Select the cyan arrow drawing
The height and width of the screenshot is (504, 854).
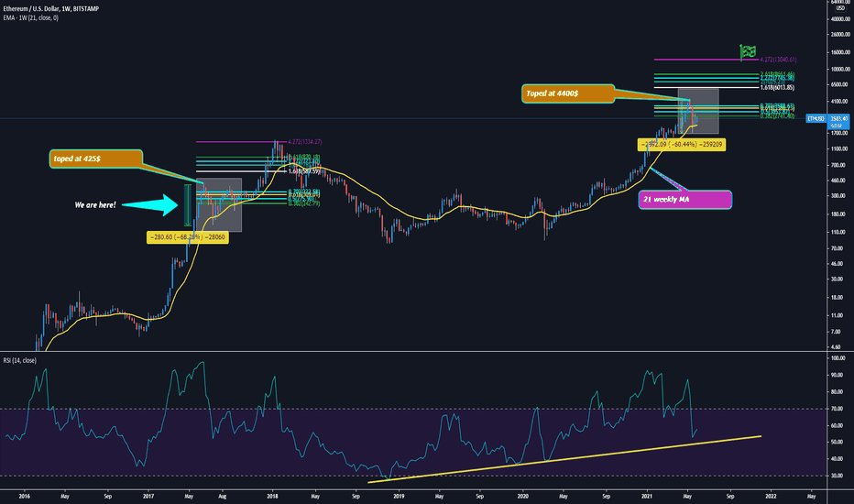point(149,205)
